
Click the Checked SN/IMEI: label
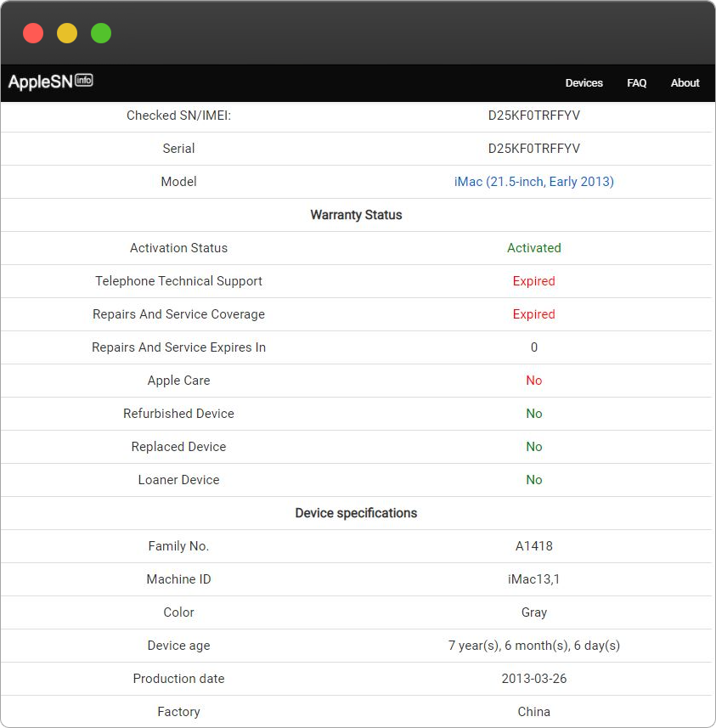pyautogui.click(x=178, y=116)
